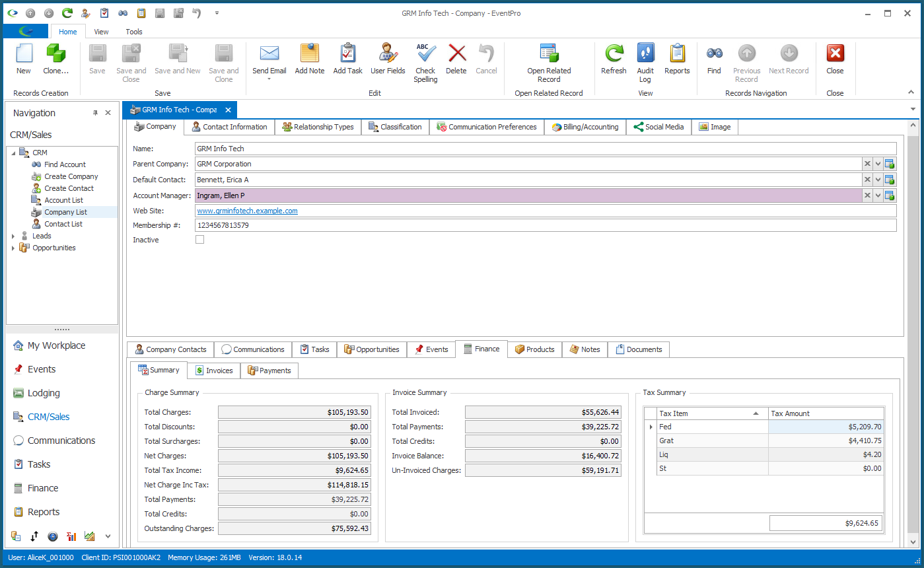Open the Billing/Accounting tab
924x568 pixels.
[x=585, y=127]
